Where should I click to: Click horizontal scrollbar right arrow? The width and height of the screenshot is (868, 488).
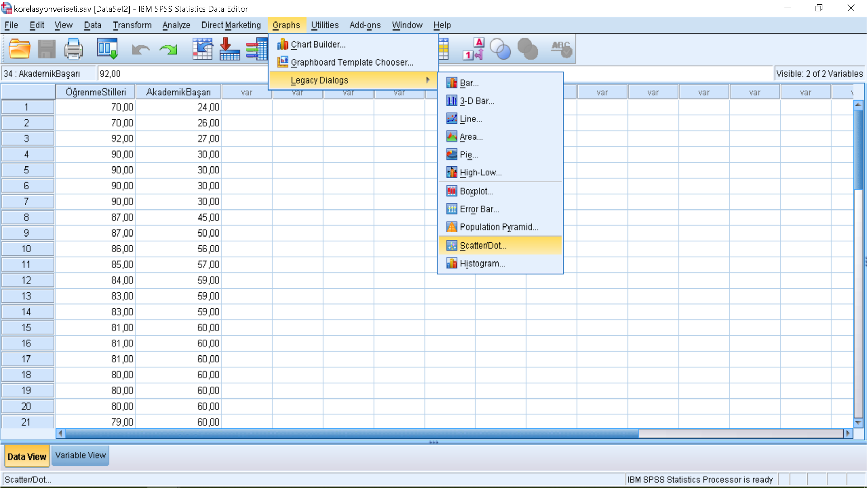coord(848,433)
